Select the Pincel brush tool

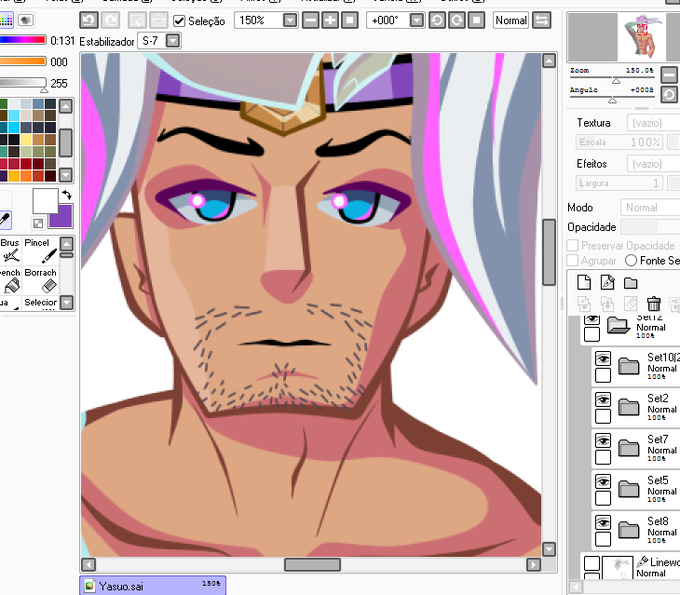point(40,251)
